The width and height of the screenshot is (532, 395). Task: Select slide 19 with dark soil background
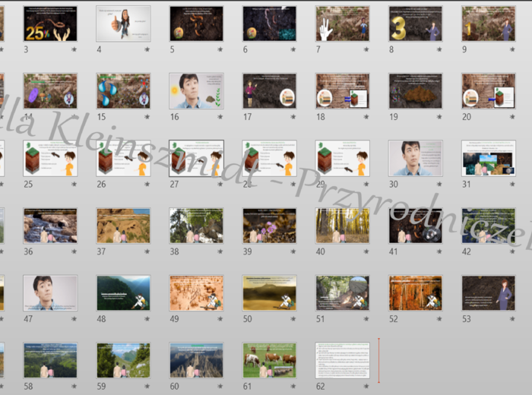pyautogui.click(x=415, y=91)
